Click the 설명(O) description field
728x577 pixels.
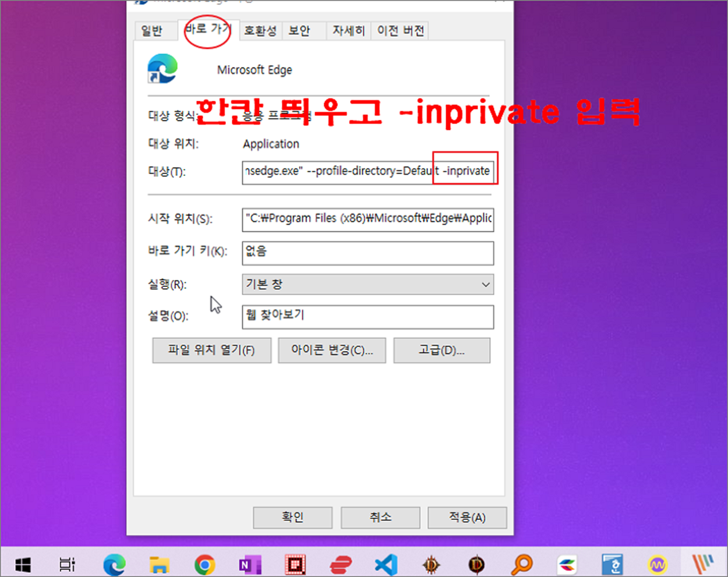tap(367, 316)
